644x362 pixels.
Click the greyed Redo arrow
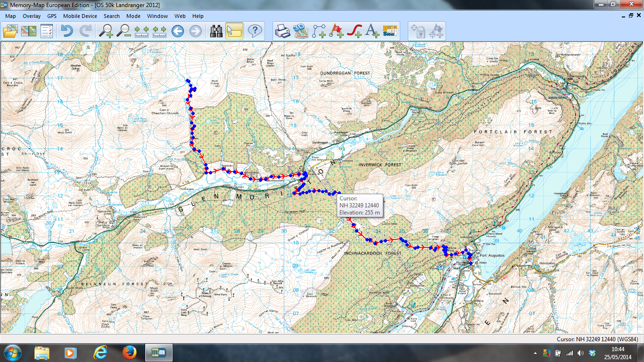85,31
